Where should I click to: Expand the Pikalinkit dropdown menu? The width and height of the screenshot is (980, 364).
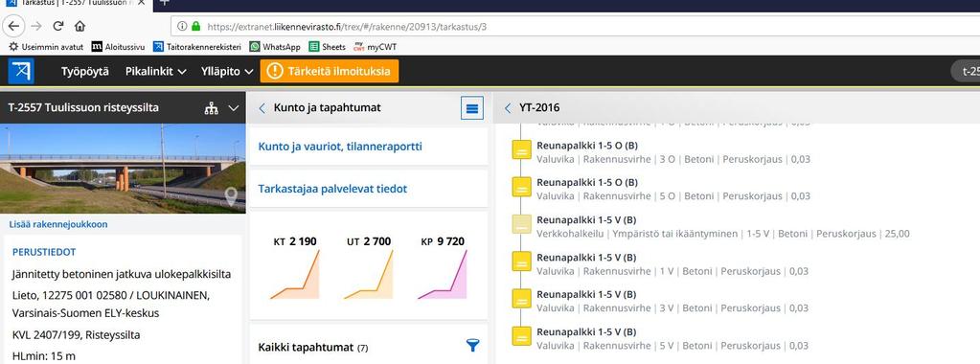(155, 71)
